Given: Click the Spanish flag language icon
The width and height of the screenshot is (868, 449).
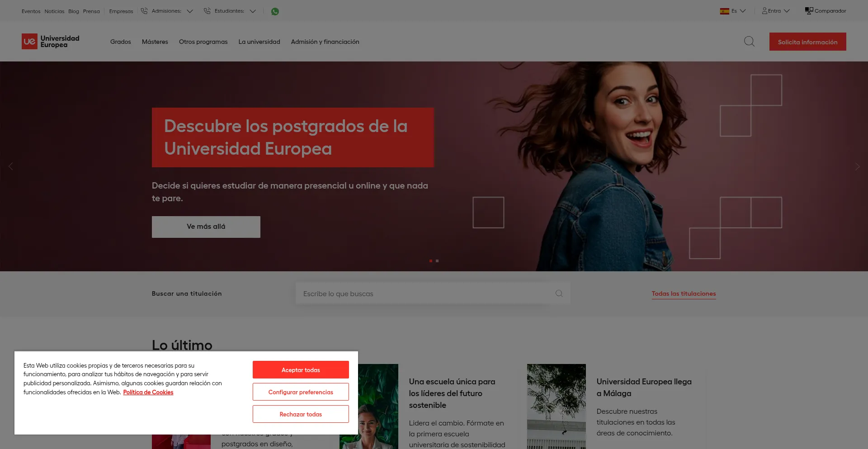Looking at the screenshot, I should (x=724, y=11).
